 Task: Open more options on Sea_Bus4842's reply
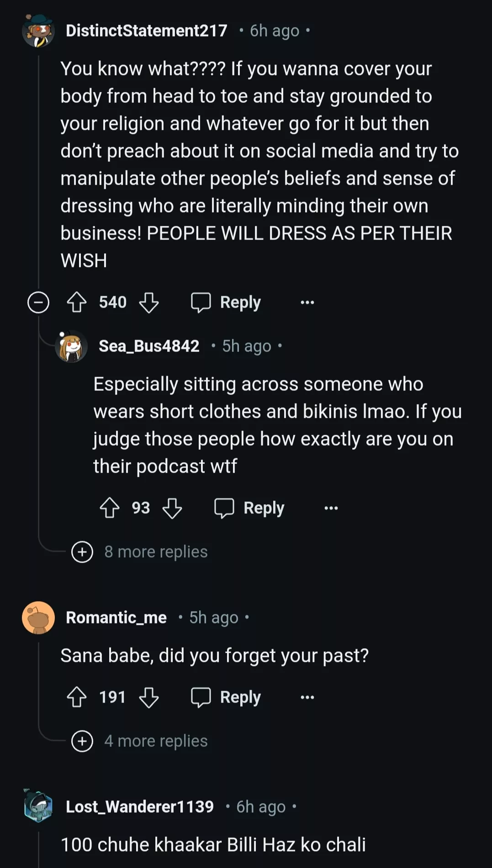331,508
